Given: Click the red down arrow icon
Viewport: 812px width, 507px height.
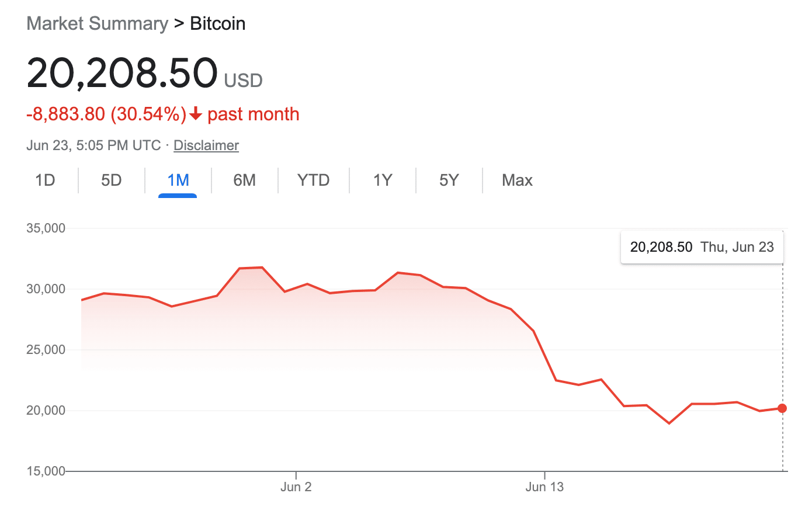Looking at the screenshot, I should 196,114.
